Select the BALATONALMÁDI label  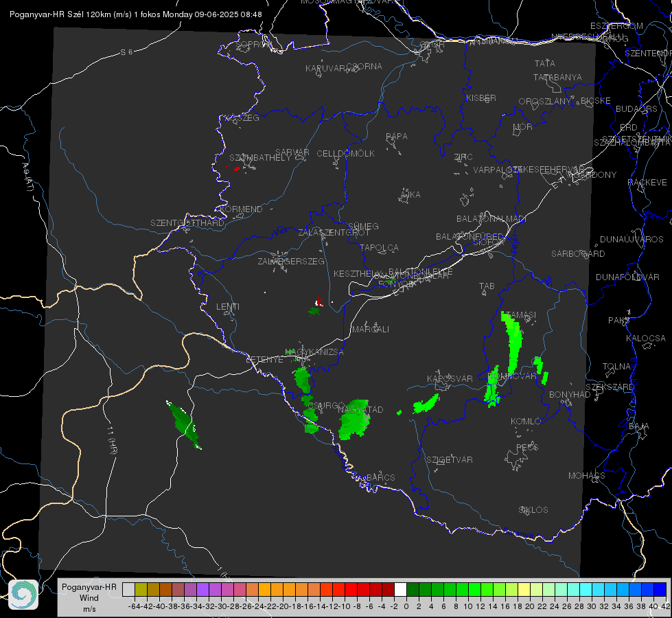[x=491, y=219]
